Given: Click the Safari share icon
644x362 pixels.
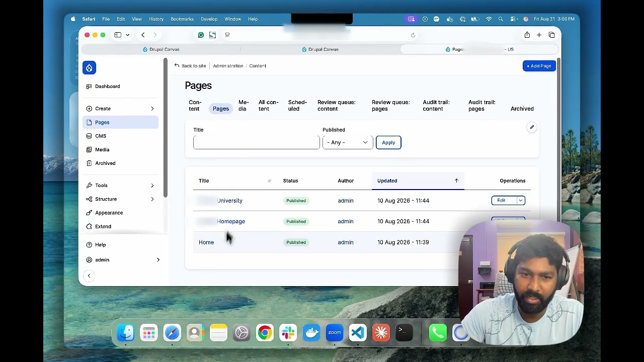Looking at the screenshot, I should (527, 35).
